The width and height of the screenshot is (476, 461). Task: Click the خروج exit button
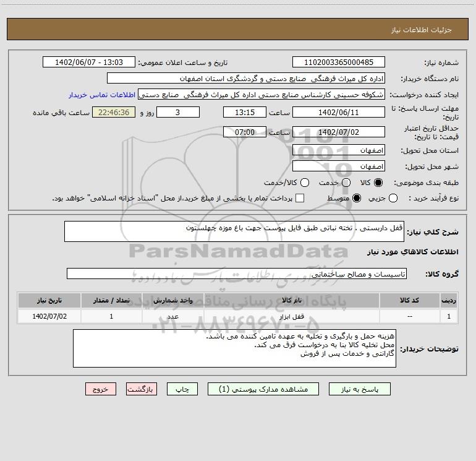[x=101, y=389]
